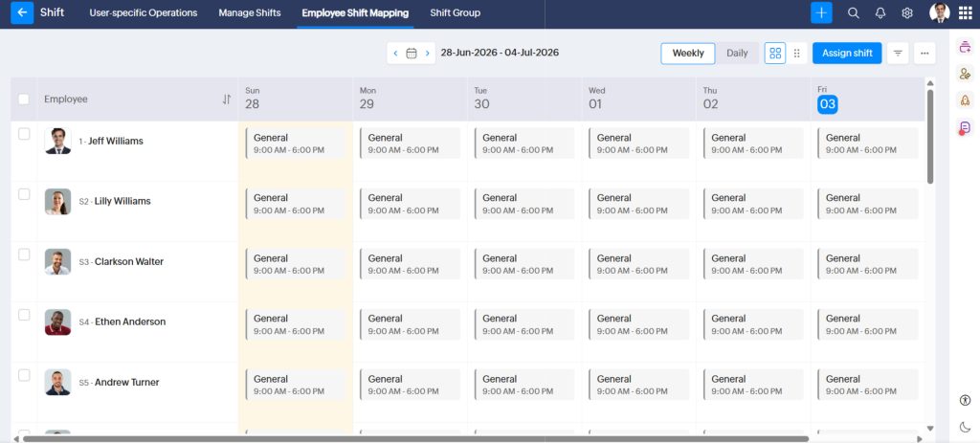Viewport: 980px width, 443px height.
Task: Open the Manage Shifts tab
Action: click(x=250, y=12)
